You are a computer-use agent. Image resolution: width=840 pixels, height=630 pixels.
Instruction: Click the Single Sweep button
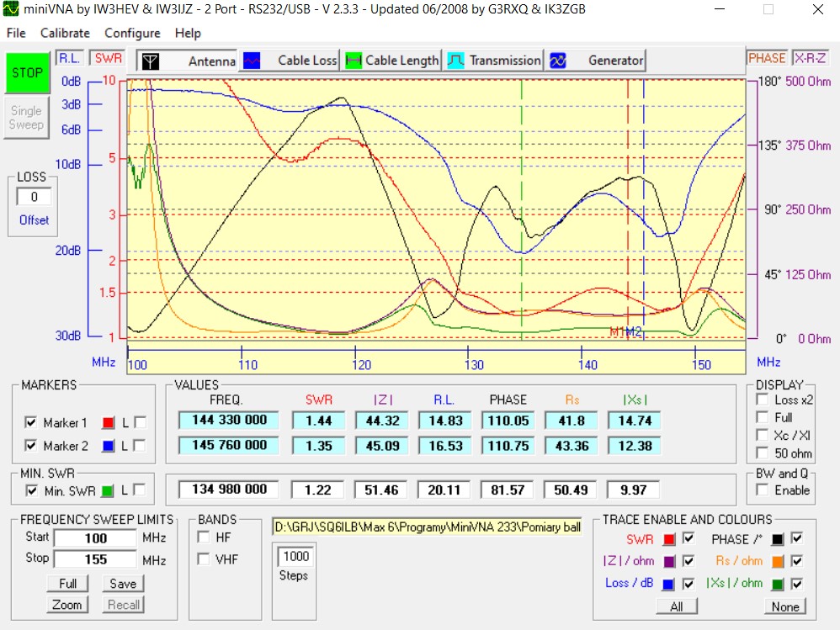point(26,118)
